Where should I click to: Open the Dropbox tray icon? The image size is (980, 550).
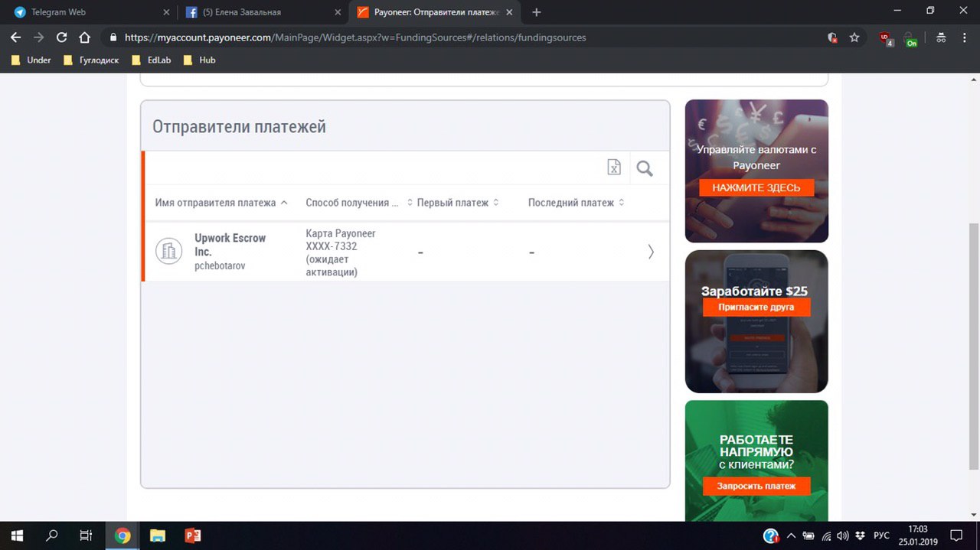click(x=861, y=535)
